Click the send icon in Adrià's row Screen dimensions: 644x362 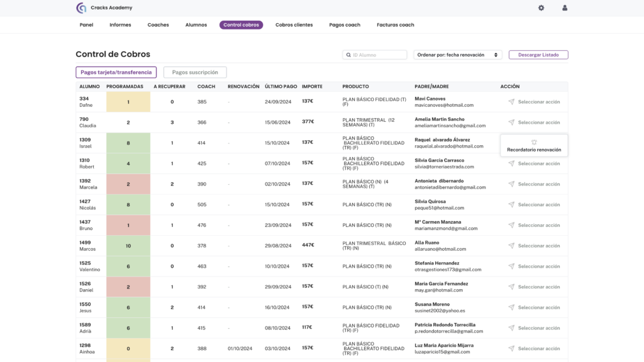pyautogui.click(x=511, y=328)
